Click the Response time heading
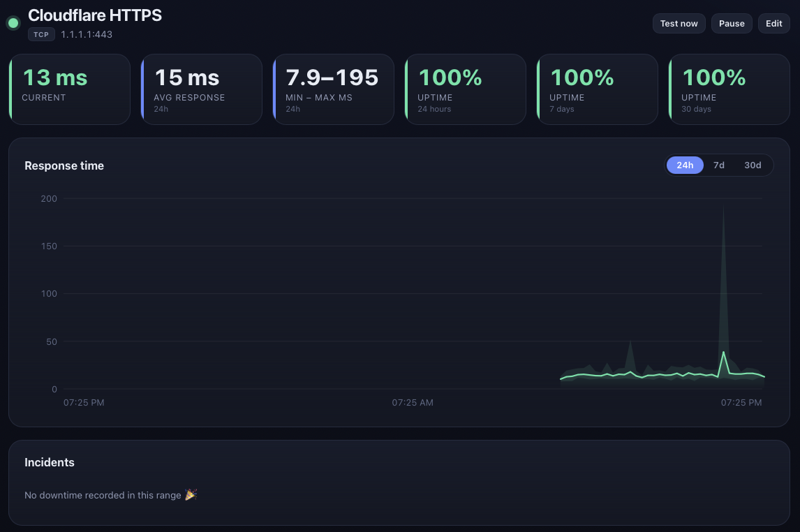 coord(64,165)
